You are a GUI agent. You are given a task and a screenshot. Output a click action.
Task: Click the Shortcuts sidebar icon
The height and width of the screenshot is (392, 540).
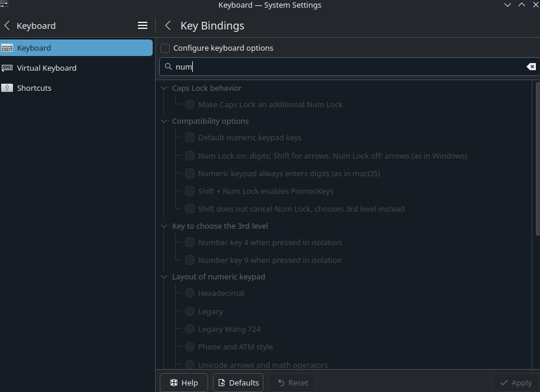tap(7, 88)
